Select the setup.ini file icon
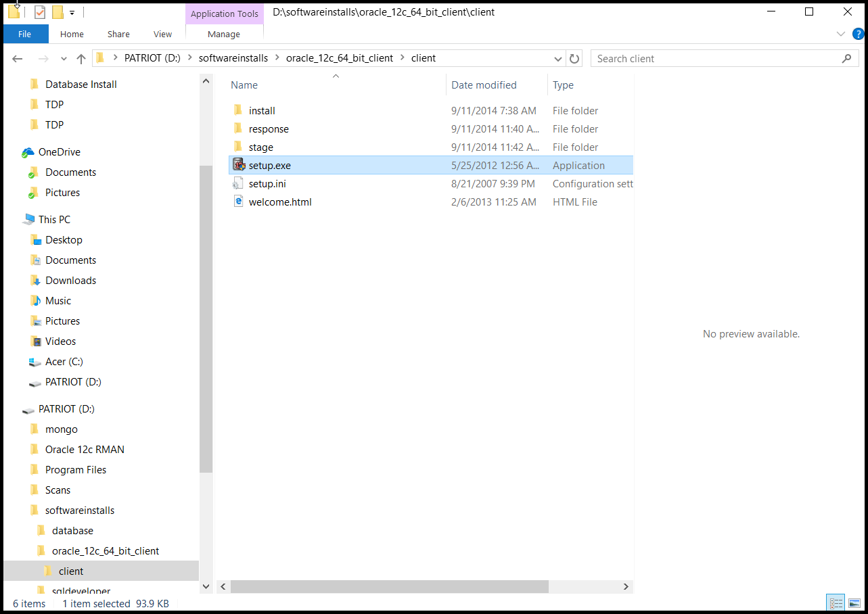868x614 pixels. click(238, 183)
